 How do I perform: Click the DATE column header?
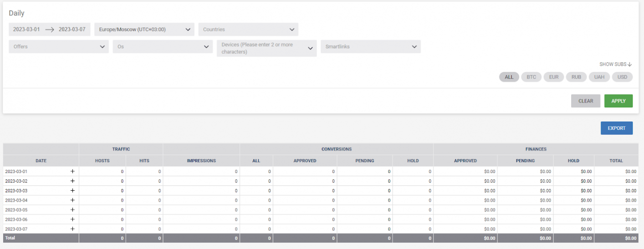coord(41,161)
